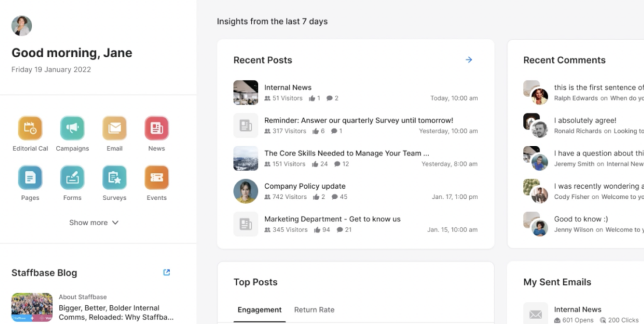Open the Internal News post title
Screen dimensions: 644x324
click(x=288, y=87)
